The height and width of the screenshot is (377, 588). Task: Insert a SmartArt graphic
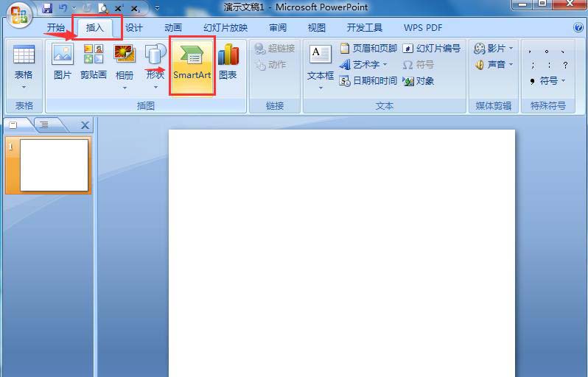pyautogui.click(x=192, y=66)
